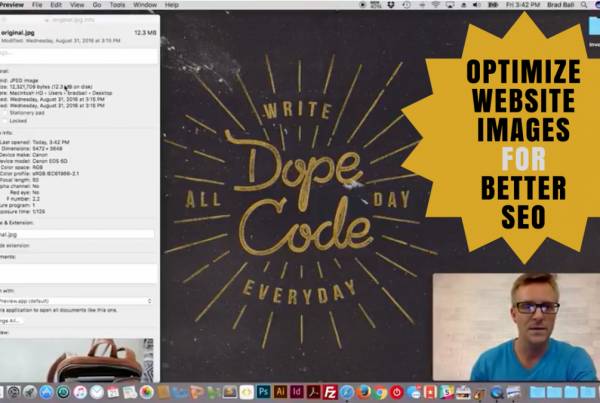Image resolution: width=600 pixels, height=403 pixels.
Task: Open the Tools menu
Action: point(117,5)
